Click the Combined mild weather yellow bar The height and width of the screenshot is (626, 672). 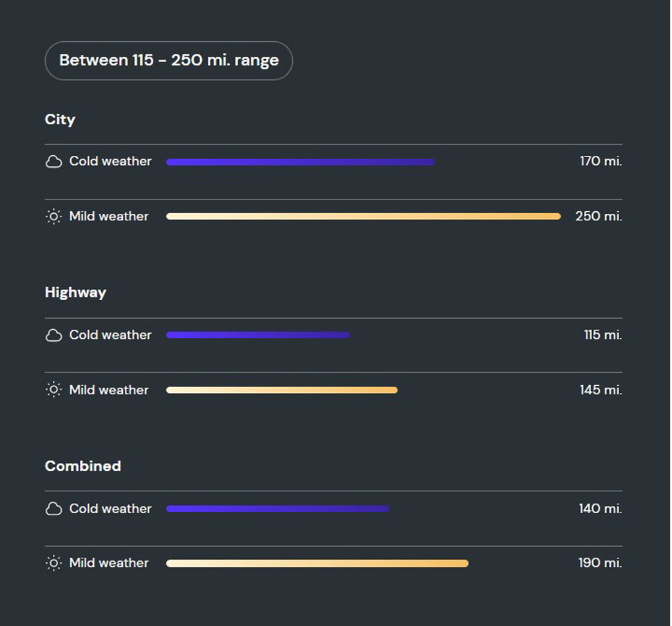[317, 563]
